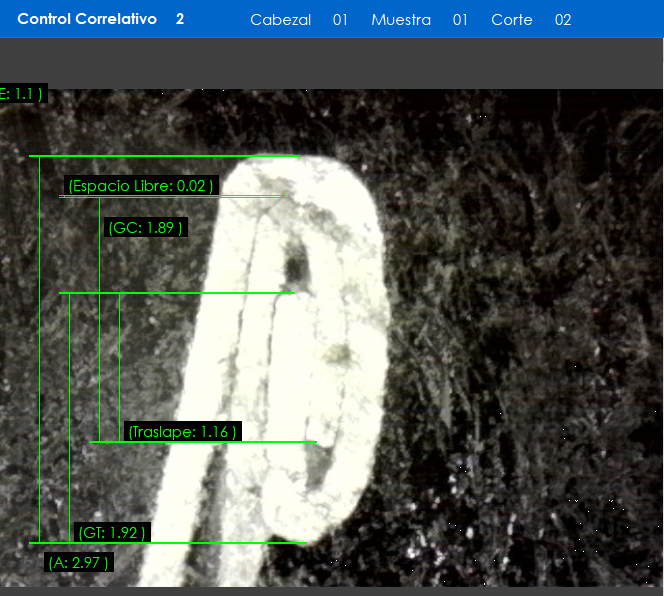Click the Cabezal header label
This screenshot has height=596, width=664.
280,20
